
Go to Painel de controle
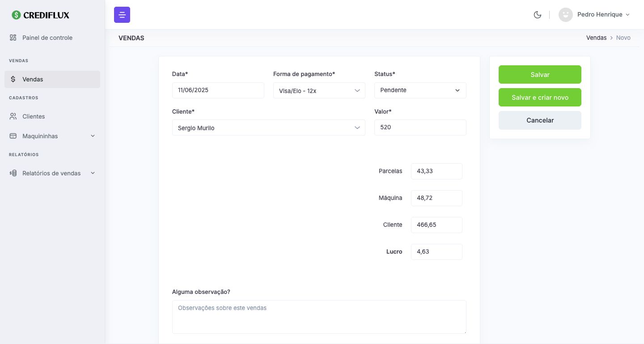[47, 38]
